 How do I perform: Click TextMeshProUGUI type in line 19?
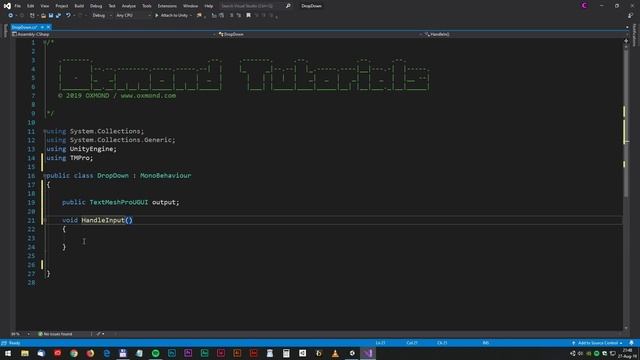click(x=118, y=202)
